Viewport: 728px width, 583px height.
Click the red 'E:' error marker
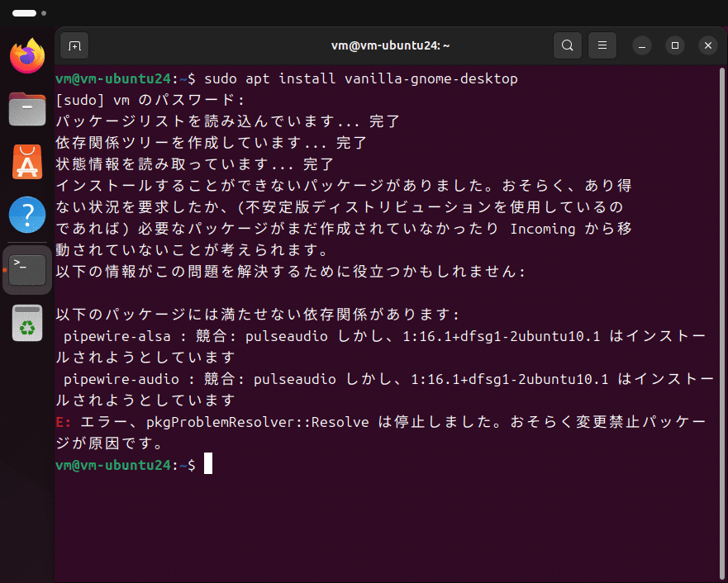click(63, 422)
